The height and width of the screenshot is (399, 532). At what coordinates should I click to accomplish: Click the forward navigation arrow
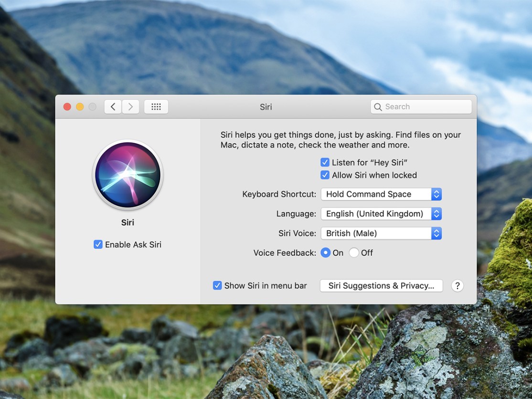click(x=130, y=106)
